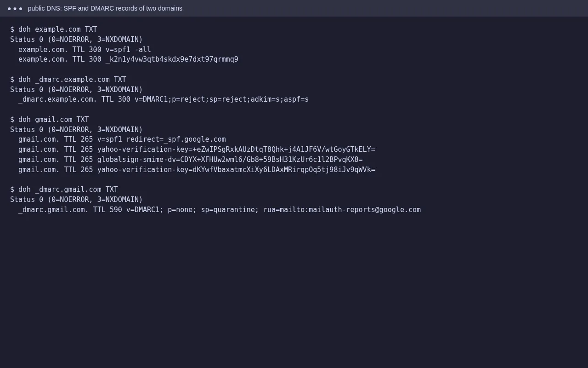Click the command 'doh _dmarc.gmail.com TXT'
The image size is (588, 368).
click(x=64, y=190)
